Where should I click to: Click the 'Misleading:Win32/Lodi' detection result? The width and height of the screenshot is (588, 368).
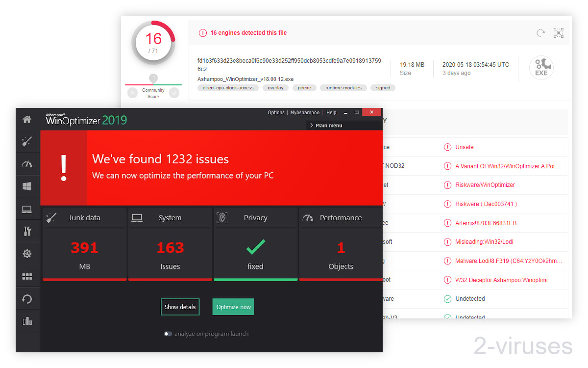pos(484,242)
